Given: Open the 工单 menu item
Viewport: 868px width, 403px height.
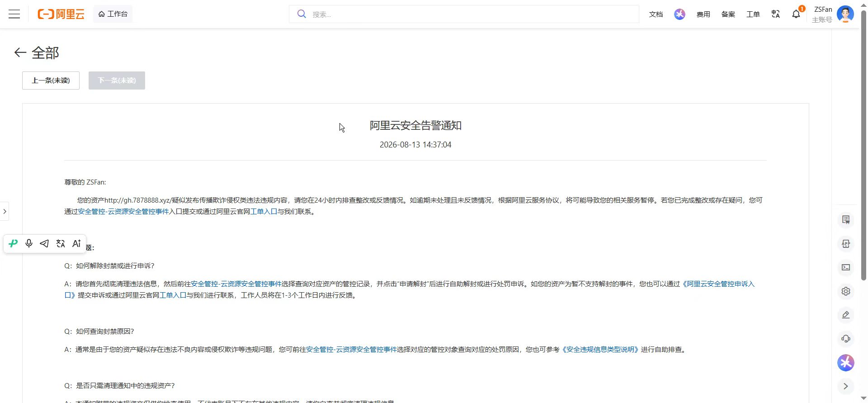Looking at the screenshot, I should (x=753, y=14).
